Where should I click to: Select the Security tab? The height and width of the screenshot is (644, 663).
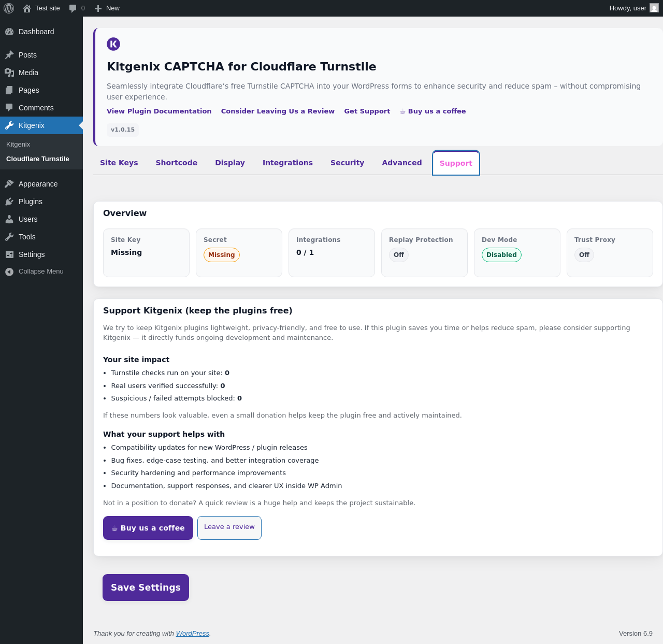[x=347, y=163]
